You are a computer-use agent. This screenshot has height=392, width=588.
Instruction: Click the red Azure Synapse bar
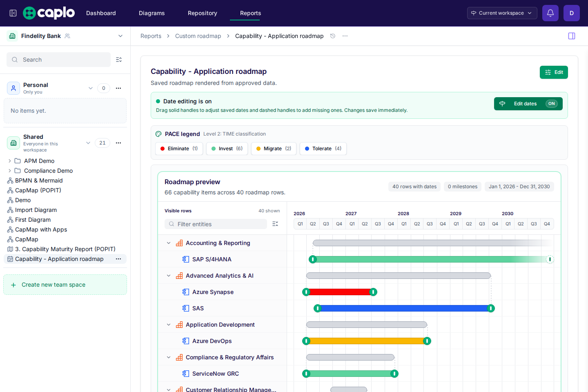point(339,292)
